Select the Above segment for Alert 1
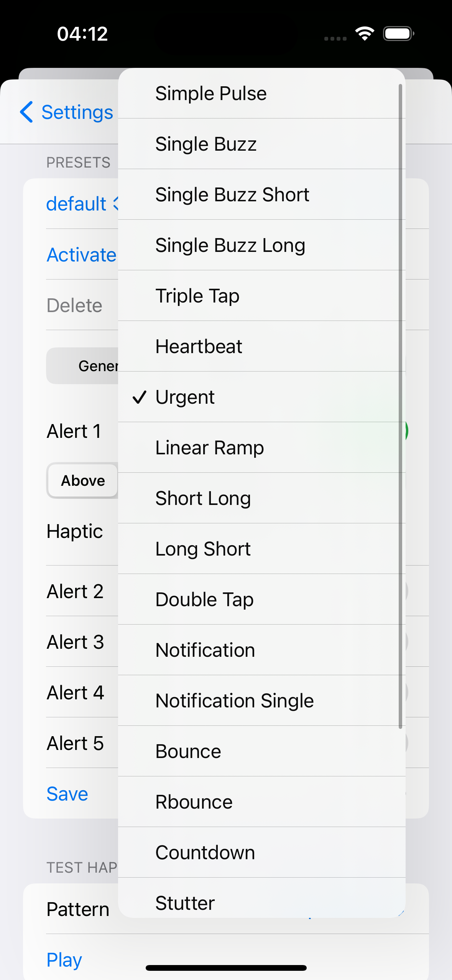 [83, 480]
